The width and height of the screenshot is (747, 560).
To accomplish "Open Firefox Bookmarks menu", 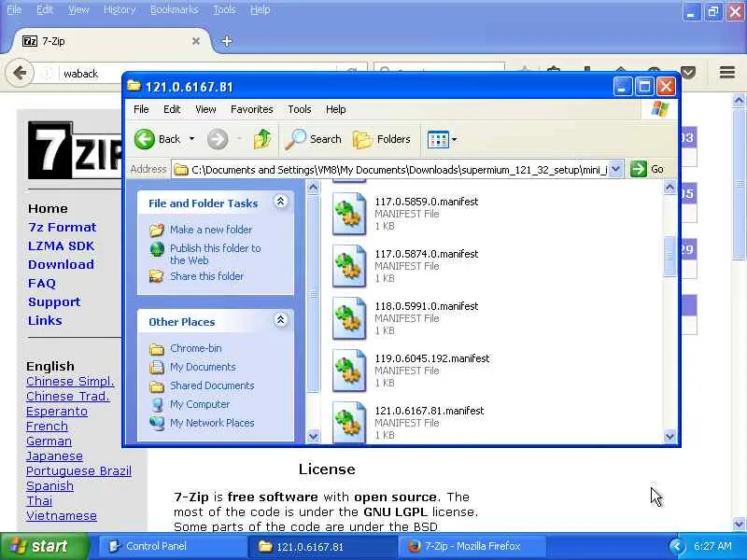I will (x=174, y=9).
